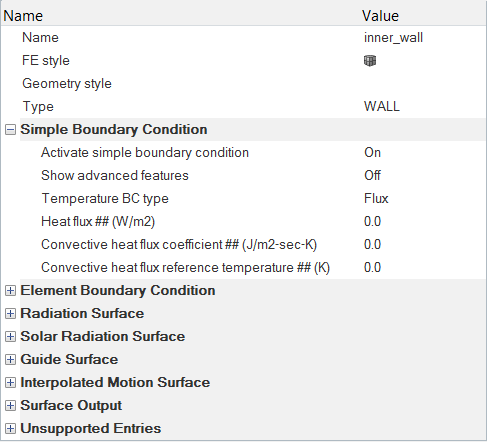Expand the Interpolated Motion Surface section
Image resolution: width=487 pixels, height=442 pixels.
10,383
